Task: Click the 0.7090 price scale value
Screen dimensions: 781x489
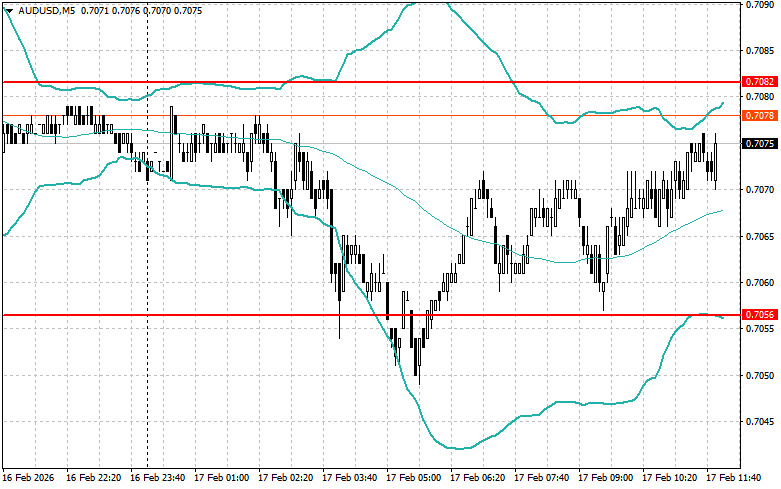Action: (x=760, y=4)
